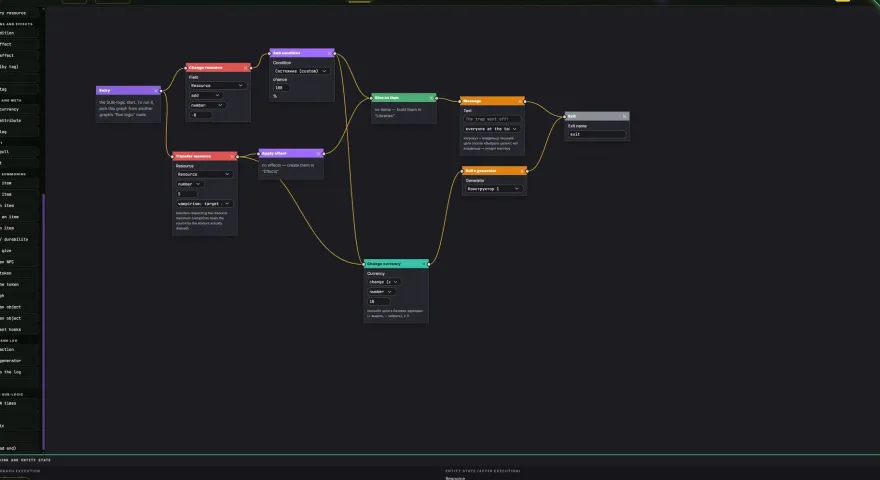Expand 'number' dropdown in Change resource node
This screenshot has height=480, width=880.
tap(207, 105)
